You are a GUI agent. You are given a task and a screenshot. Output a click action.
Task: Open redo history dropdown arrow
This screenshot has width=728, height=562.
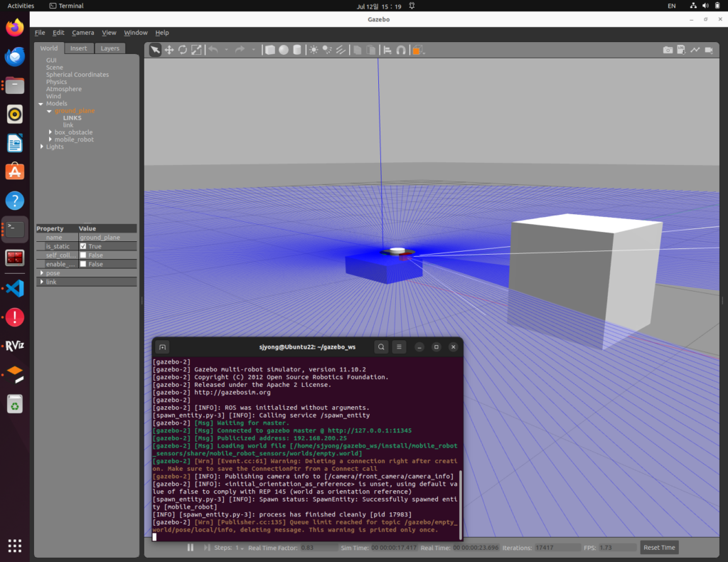tap(254, 49)
